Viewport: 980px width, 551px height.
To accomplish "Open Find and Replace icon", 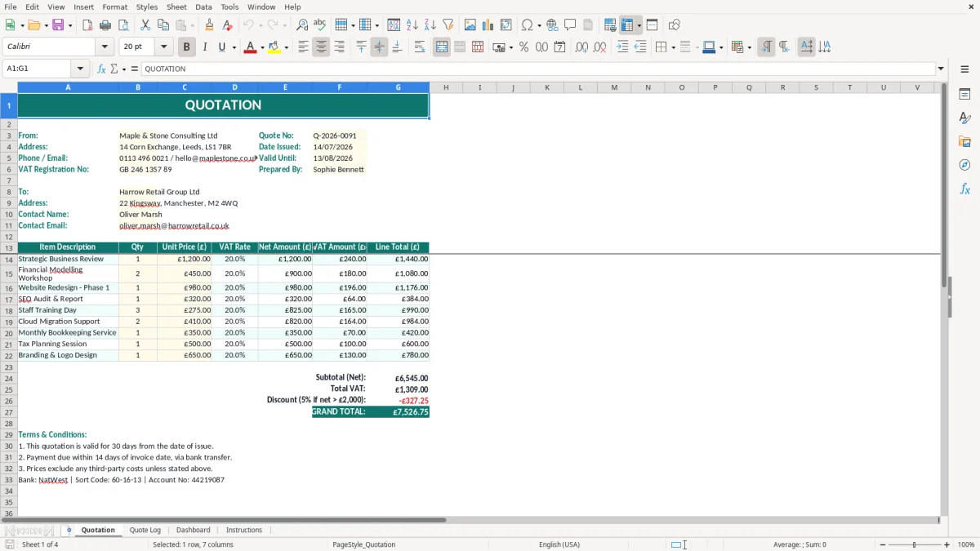I will coord(302,25).
